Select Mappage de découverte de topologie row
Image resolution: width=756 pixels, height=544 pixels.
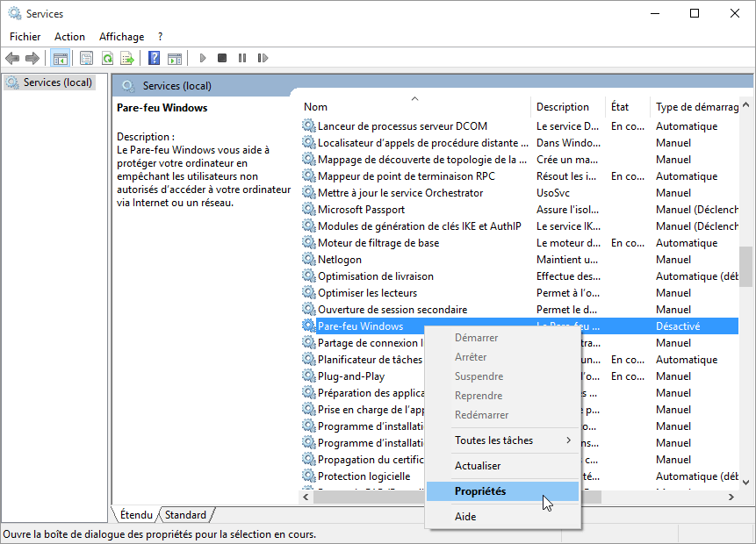click(x=520, y=159)
